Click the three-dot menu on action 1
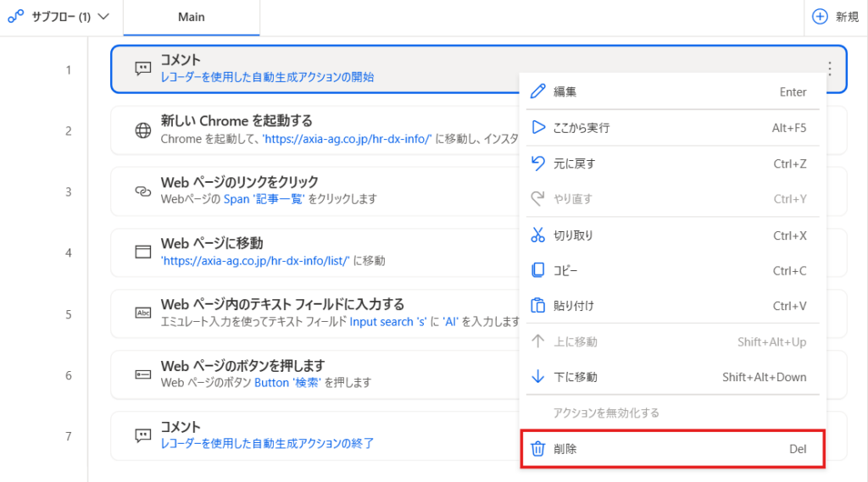The image size is (868, 482). pos(829,69)
